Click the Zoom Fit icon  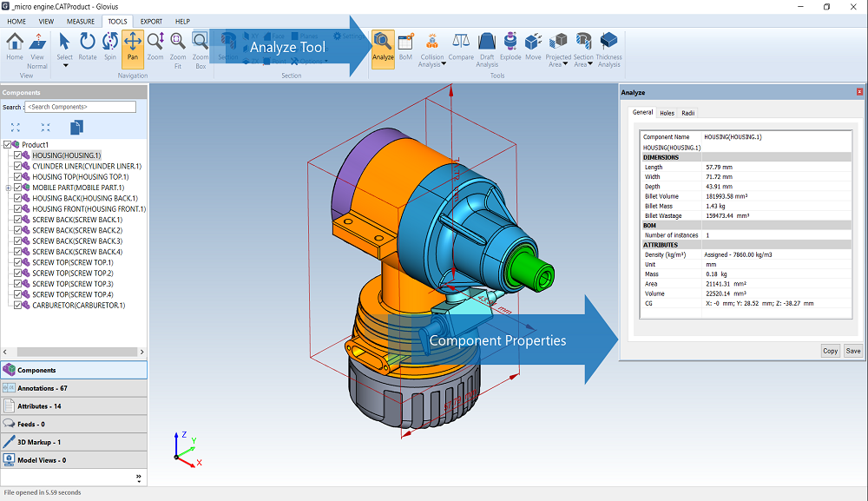(x=178, y=44)
